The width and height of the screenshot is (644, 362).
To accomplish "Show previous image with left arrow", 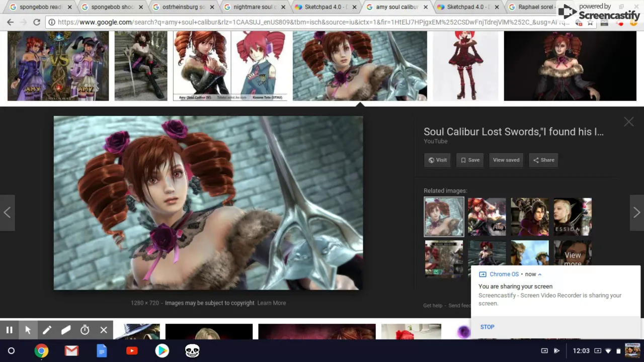I will click(7, 213).
